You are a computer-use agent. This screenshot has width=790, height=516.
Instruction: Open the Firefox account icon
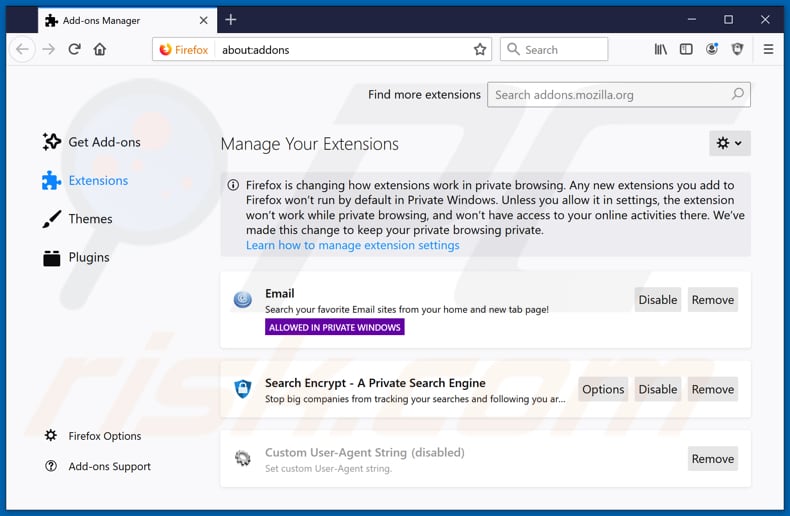click(712, 49)
